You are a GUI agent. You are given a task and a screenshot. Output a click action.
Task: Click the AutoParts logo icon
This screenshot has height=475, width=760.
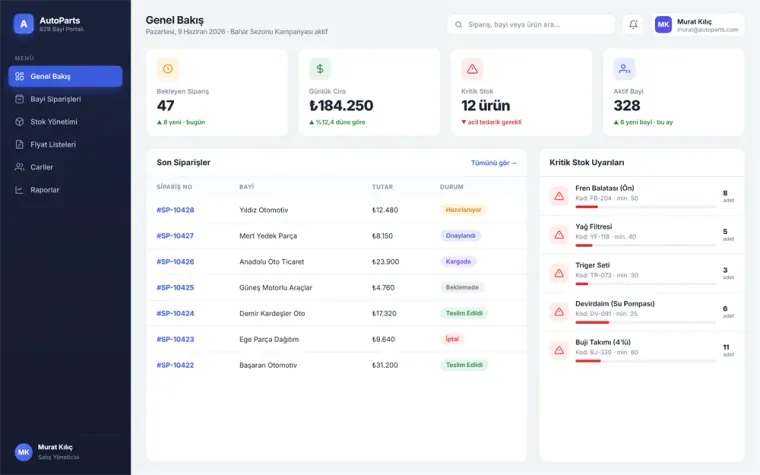pos(24,24)
